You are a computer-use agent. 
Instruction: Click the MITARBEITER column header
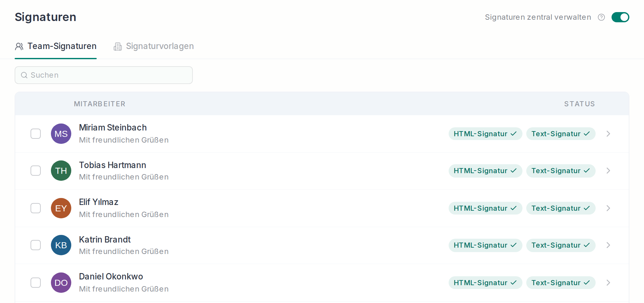tap(100, 104)
